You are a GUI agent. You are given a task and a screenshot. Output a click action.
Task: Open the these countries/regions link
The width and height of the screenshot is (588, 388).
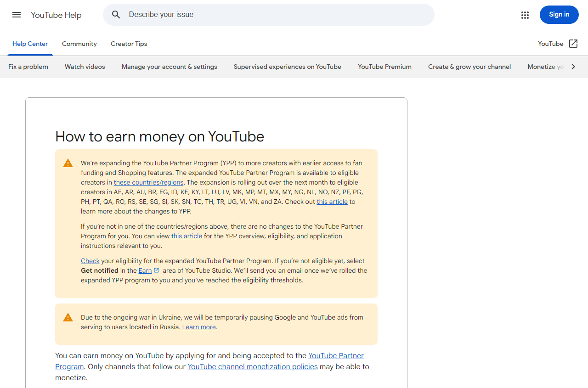tap(148, 182)
